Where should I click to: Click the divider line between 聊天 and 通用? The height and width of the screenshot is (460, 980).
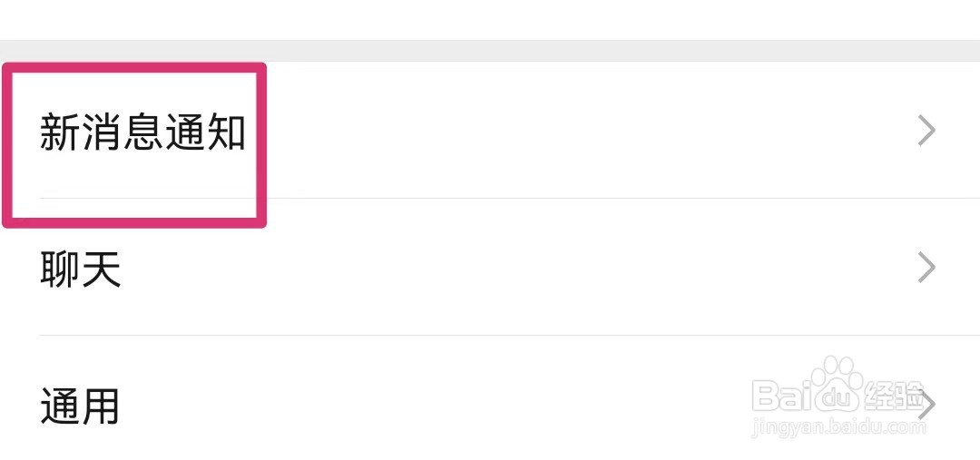[x=509, y=335]
